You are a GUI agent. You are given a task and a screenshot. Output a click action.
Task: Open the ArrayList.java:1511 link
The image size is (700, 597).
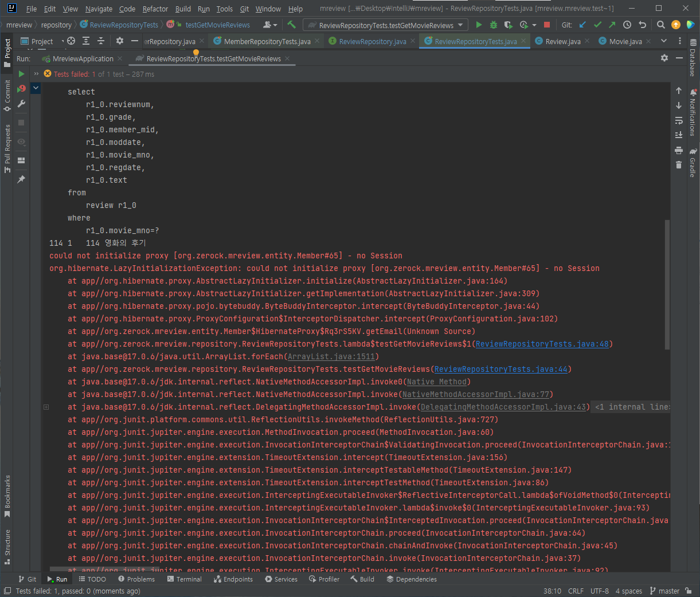331,356
